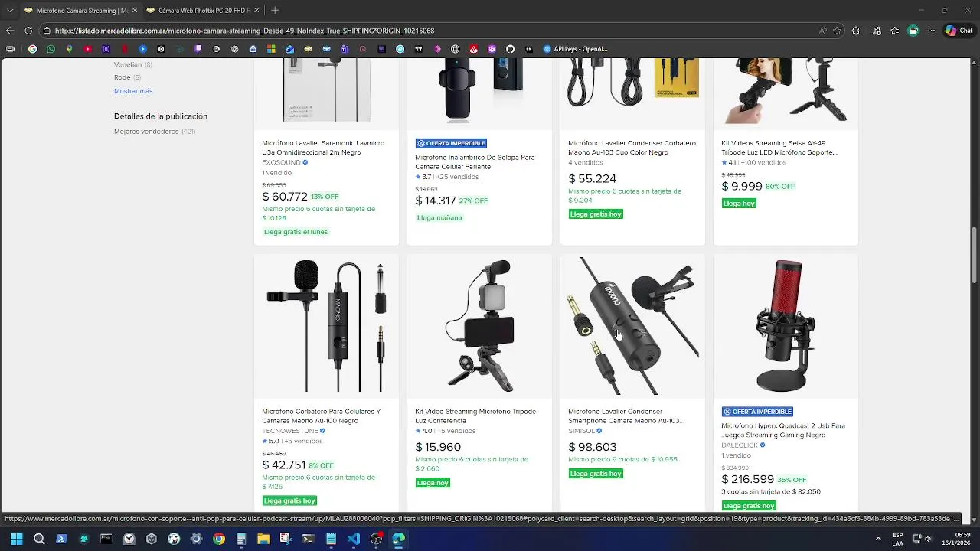Click the $ 216.599 price
The height and width of the screenshot is (551, 980).
(747, 479)
